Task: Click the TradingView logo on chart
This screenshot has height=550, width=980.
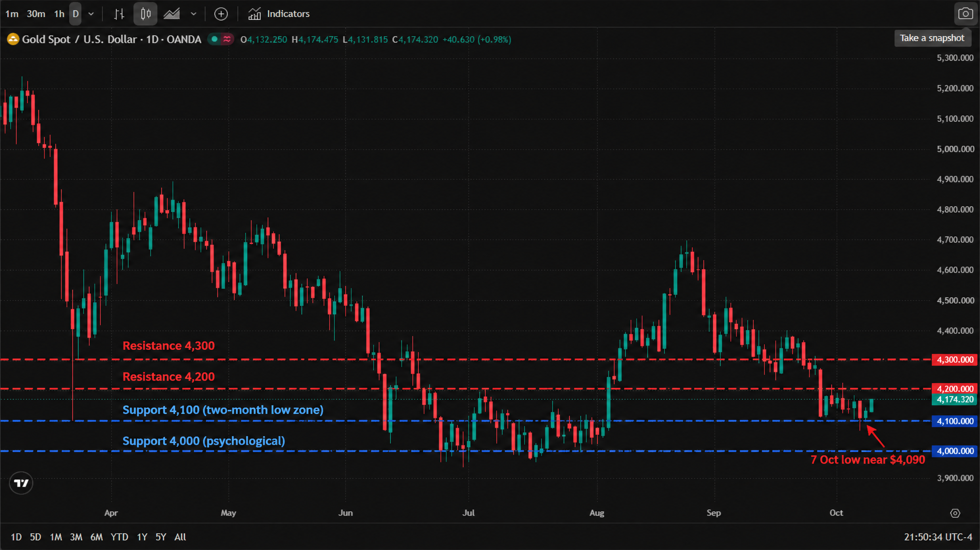Action: click(21, 483)
